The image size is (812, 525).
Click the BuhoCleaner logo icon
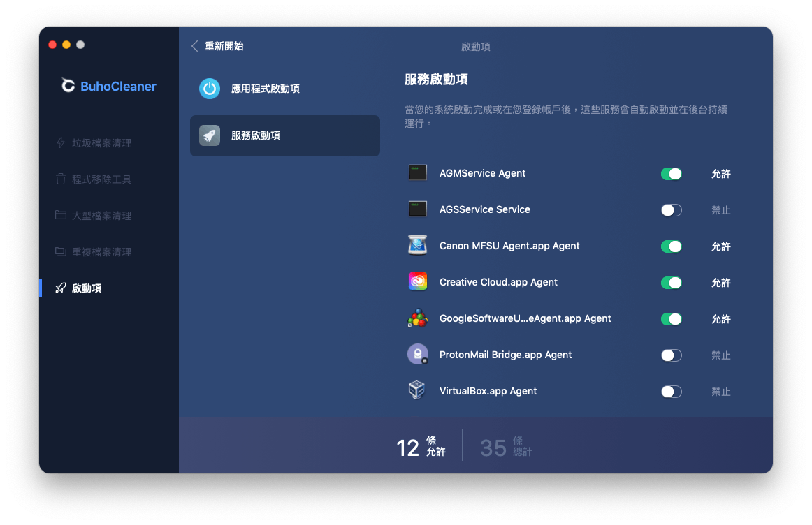coord(68,85)
